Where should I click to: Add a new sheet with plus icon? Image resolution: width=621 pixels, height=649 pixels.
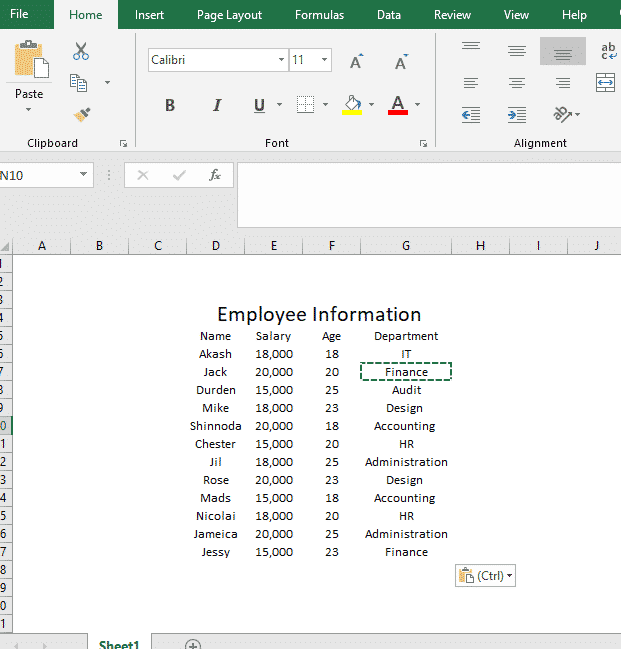click(193, 645)
